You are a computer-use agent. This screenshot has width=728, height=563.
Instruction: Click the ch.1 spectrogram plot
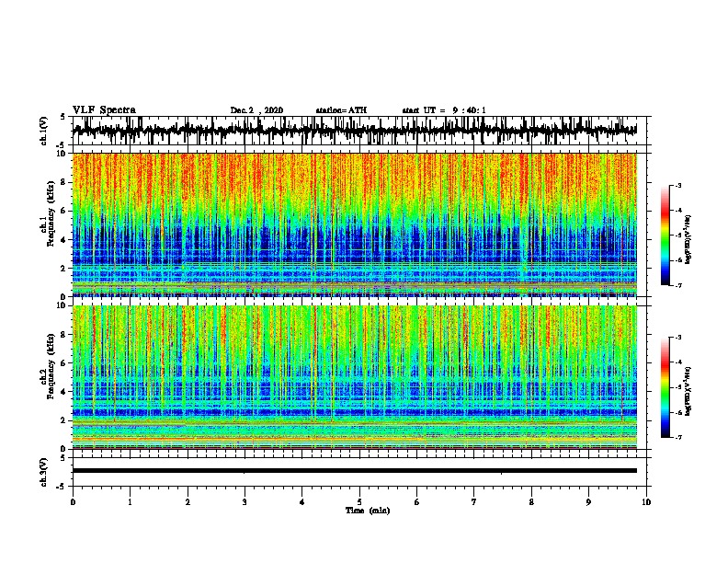pos(355,224)
